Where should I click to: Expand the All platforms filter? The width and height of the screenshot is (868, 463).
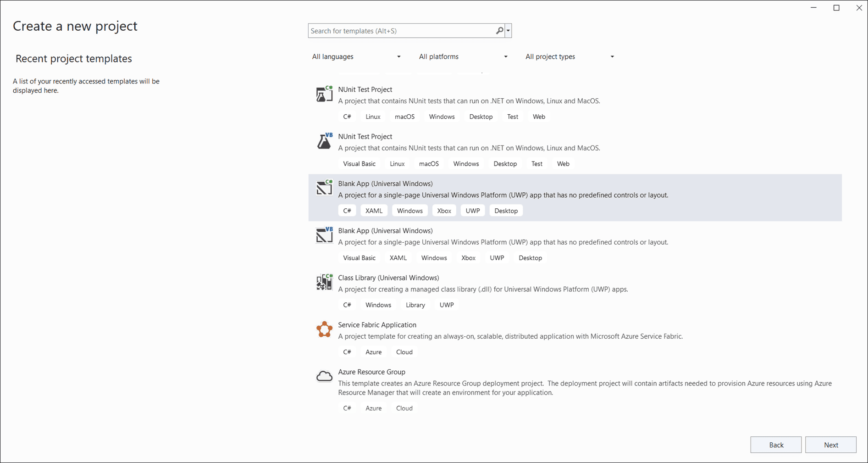[463, 56]
